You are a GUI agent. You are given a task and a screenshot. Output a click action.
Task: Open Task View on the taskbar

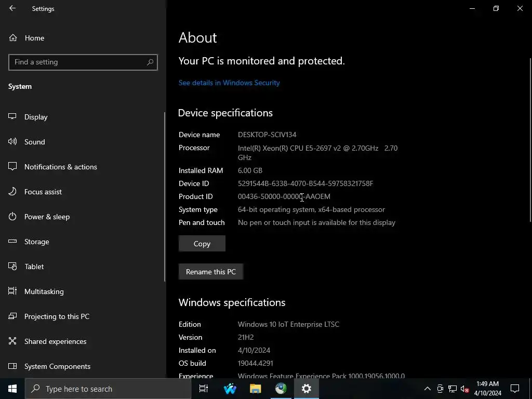click(x=204, y=389)
